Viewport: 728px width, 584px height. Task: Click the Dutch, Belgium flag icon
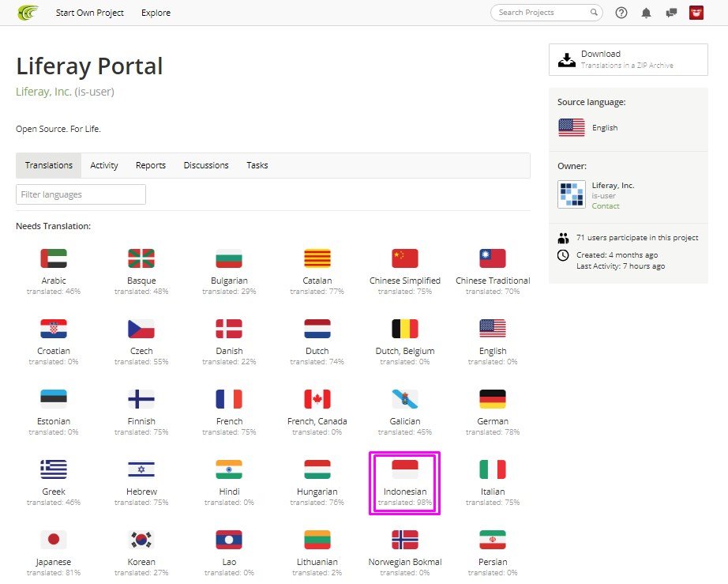405,329
